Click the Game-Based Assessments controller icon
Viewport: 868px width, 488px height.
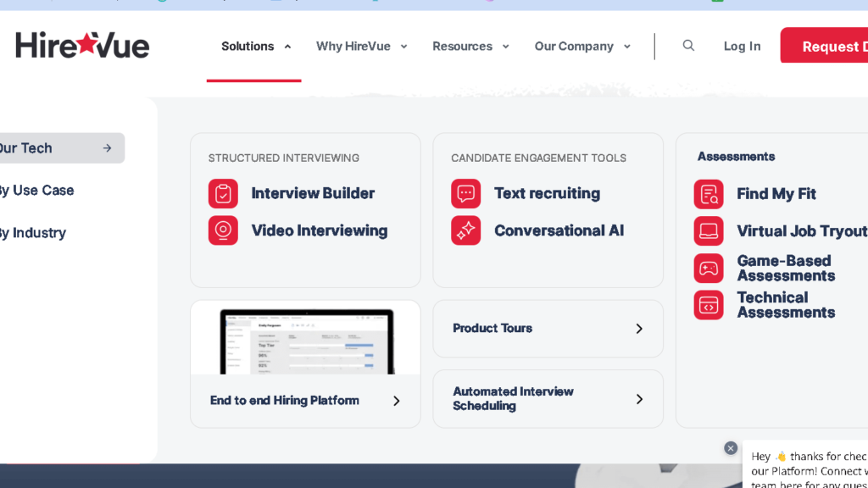pos(709,269)
